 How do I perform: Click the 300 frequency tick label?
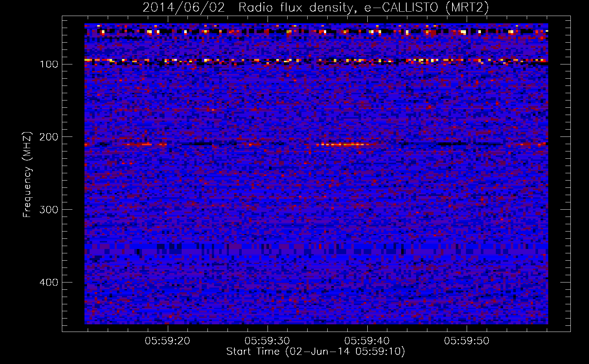(x=49, y=210)
